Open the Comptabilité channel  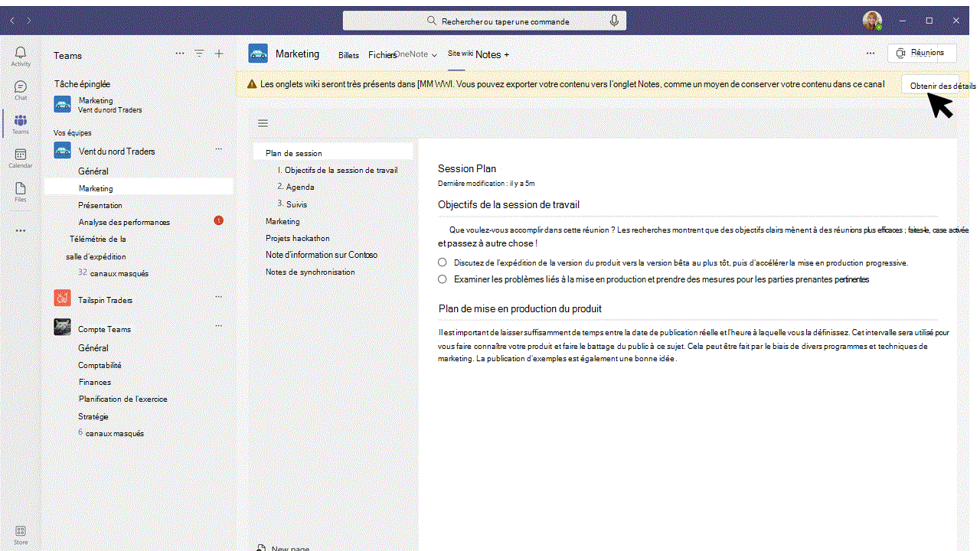coord(100,365)
